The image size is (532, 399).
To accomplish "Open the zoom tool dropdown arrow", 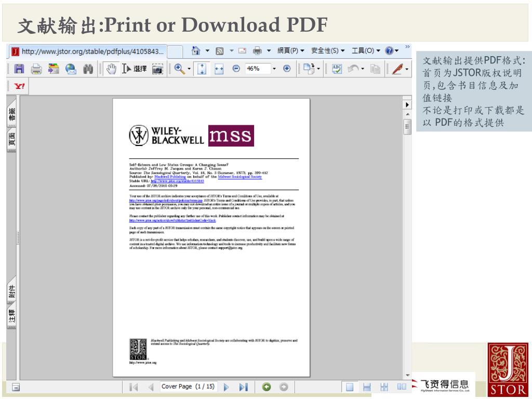I will (189, 69).
